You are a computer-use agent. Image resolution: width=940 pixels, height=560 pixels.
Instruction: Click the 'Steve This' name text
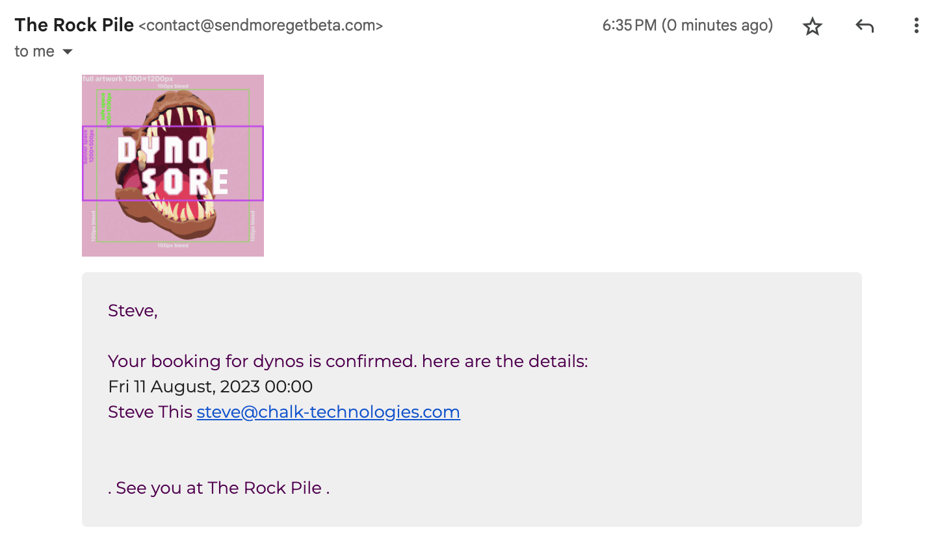150,412
